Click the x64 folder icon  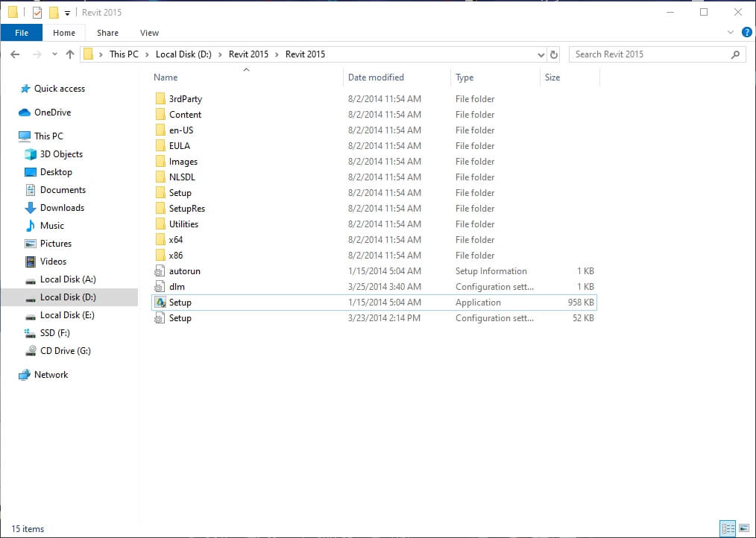[160, 240]
